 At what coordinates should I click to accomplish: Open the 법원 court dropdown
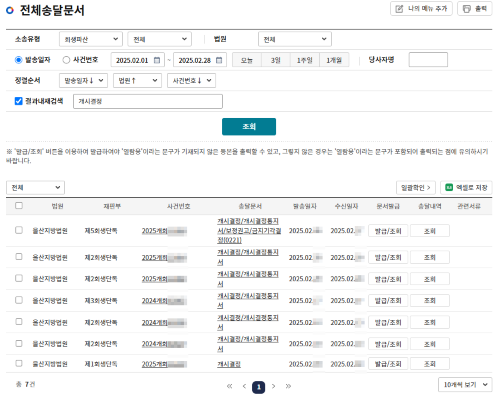pyautogui.click(x=295, y=39)
